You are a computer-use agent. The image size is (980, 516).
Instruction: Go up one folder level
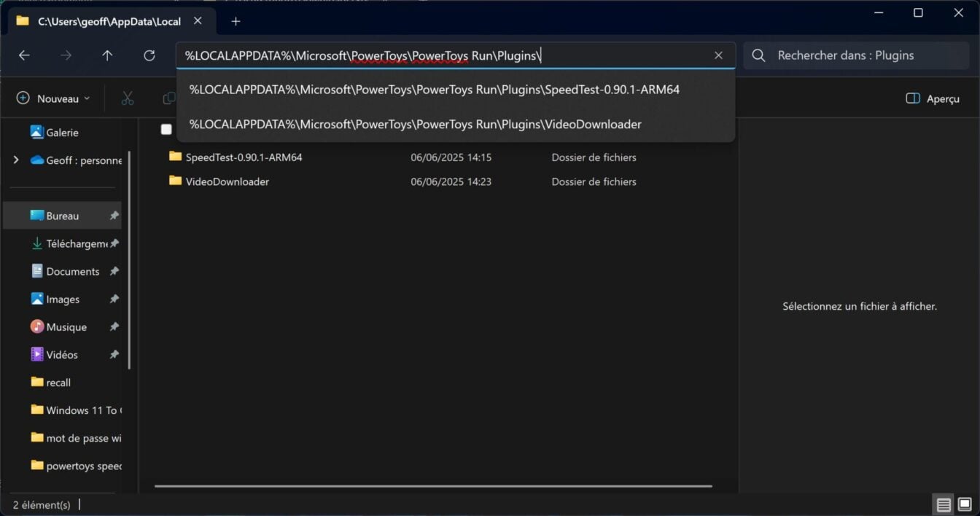(x=107, y=55)
